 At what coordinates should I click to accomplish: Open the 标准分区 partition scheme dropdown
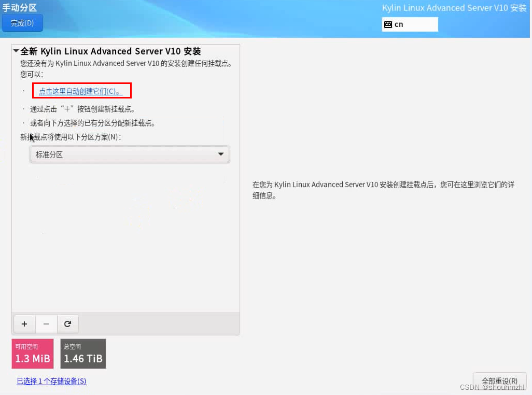click(130, 154)
